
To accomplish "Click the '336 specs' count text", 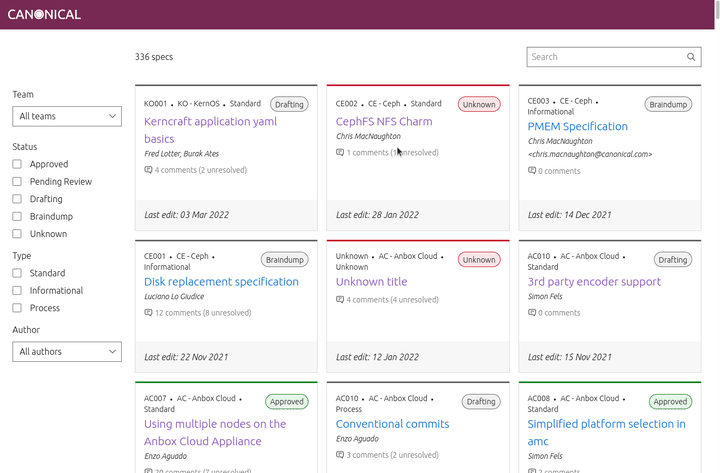I will tap(154, 57).
